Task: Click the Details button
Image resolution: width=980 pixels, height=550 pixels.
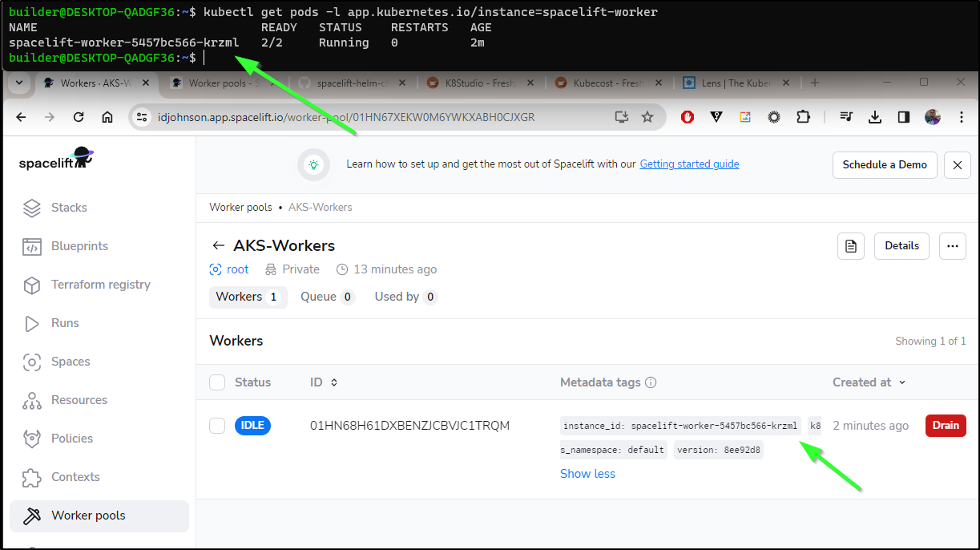Action: (x=901, y=246)
